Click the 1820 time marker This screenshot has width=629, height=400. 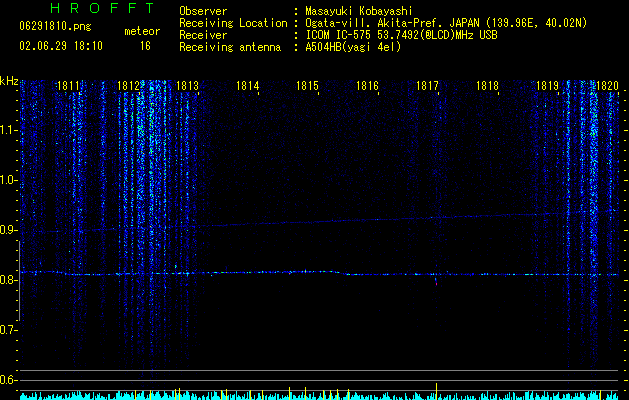tap(607, 85)
